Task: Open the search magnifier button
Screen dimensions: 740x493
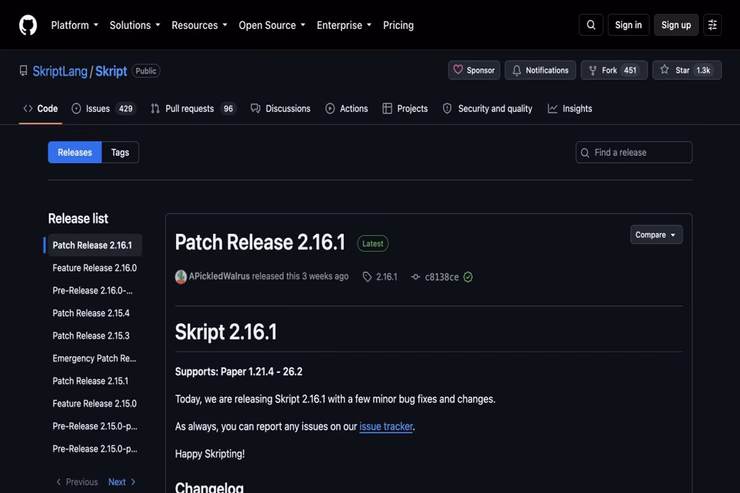Action: 591,25
